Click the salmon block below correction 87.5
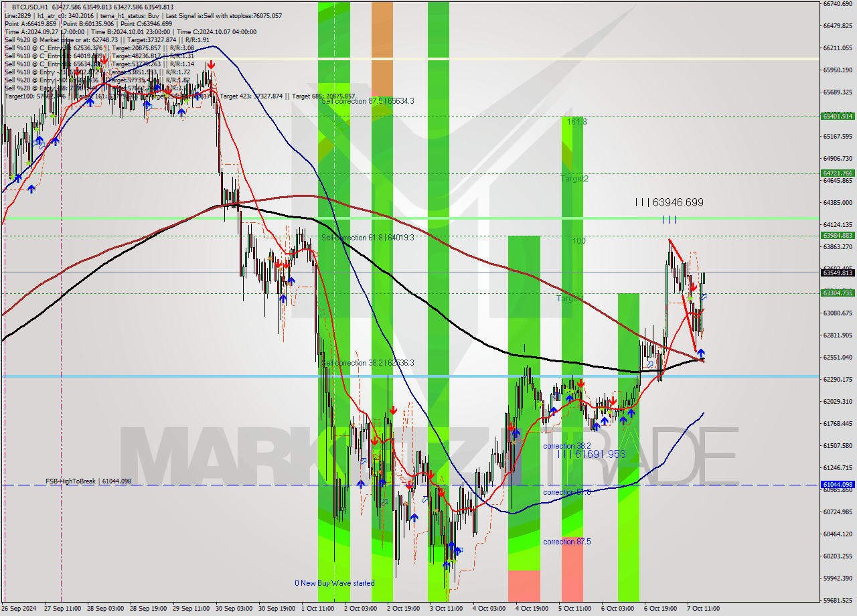This screenshot has width=857, height=616. pyautogui.click(x=572, y=568)
